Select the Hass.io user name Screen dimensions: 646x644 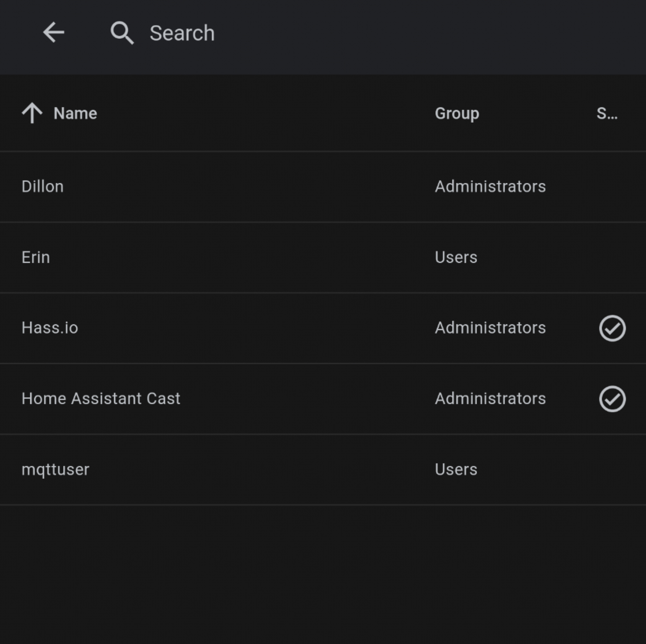tap(50, 328)
